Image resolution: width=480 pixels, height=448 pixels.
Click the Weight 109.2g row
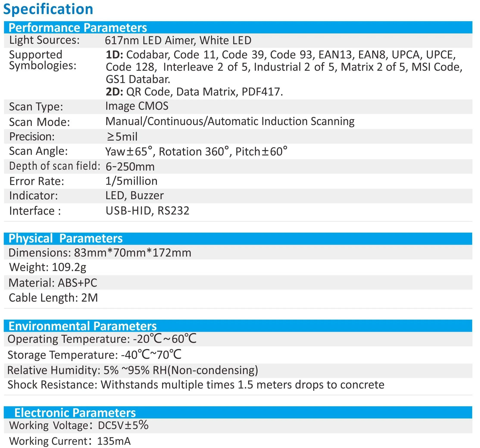pyautogui.click(x=48, y=267)
